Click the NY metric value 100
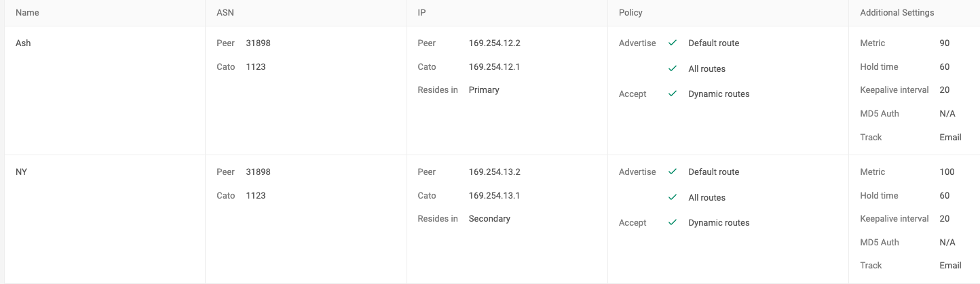 pyautogui.click(x=947, y=171)
